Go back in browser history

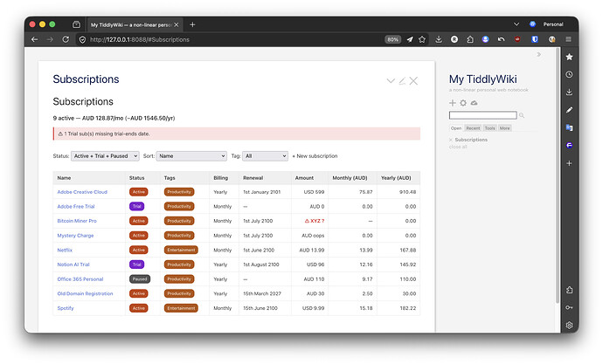tap(35, 39)
